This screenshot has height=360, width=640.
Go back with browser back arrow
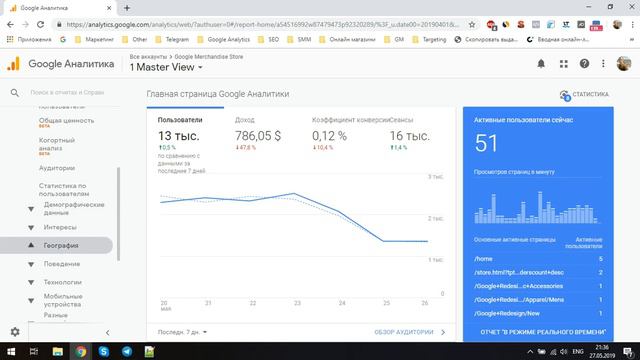click(x=10, y=24)
